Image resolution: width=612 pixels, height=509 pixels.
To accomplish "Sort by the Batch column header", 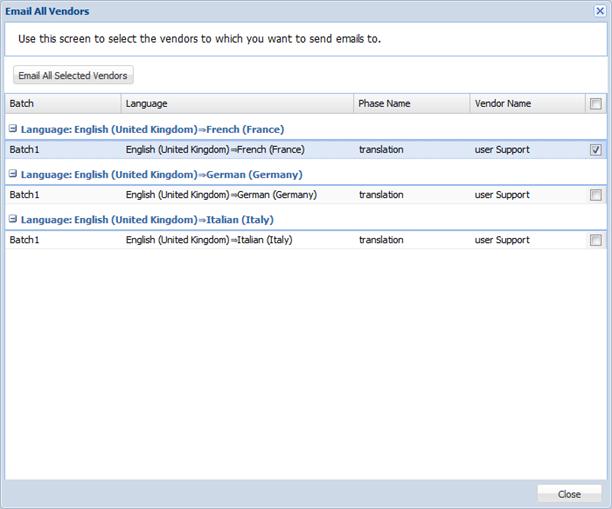I will click(x=63, y=103).
